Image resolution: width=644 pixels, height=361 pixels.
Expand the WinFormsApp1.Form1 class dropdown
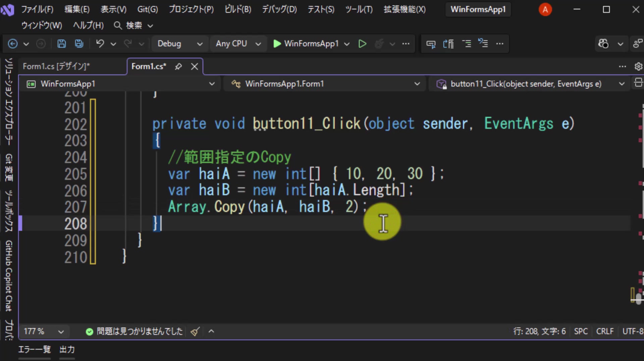[x=417, y=84]
